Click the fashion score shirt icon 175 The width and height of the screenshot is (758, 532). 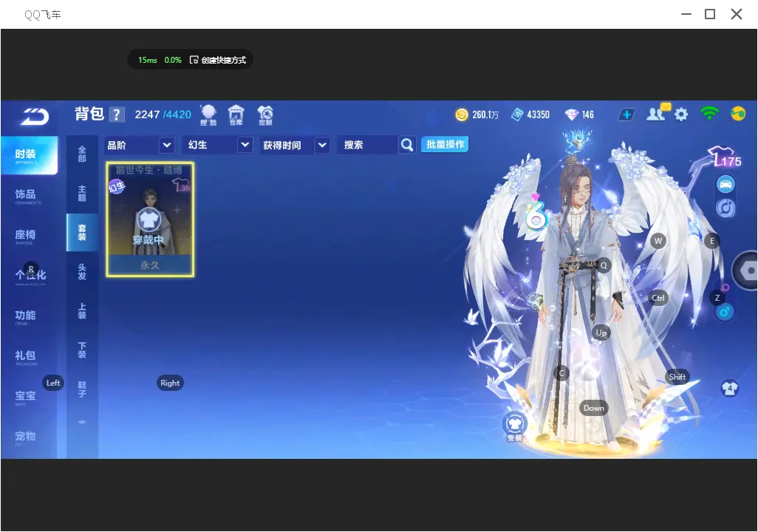tap(725, 157)
